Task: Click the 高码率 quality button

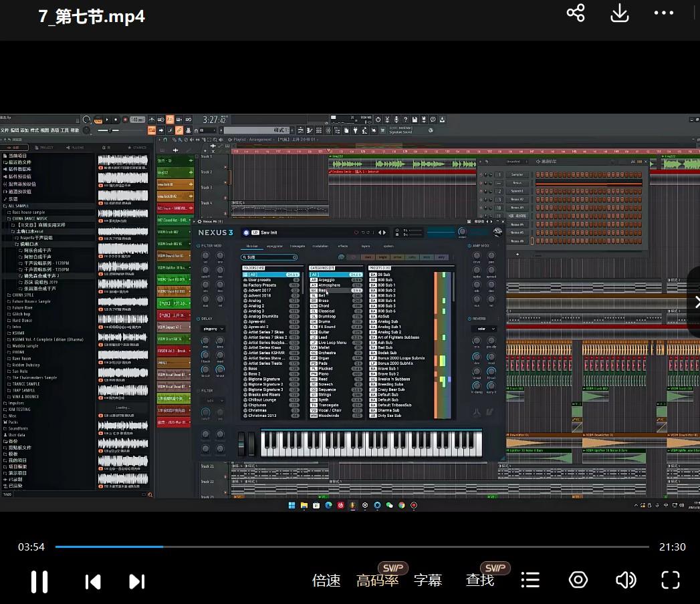Action: point(378,581)
